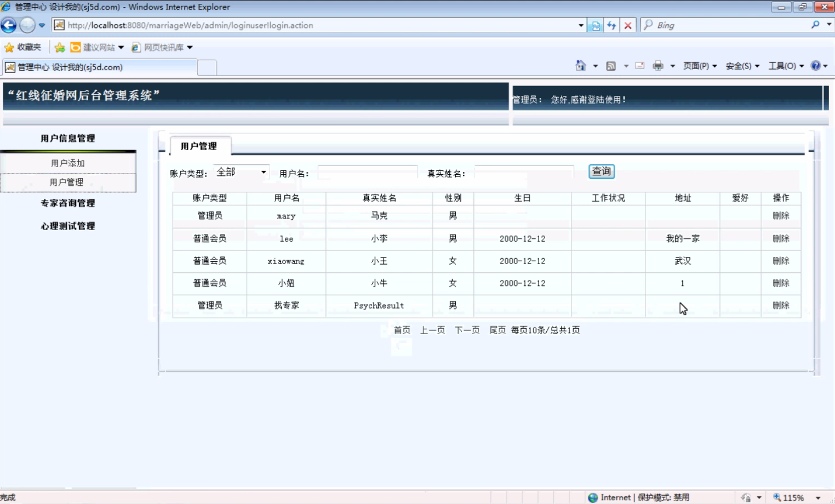Select the 管理中心 browser tab

click(x=100, y=67)
